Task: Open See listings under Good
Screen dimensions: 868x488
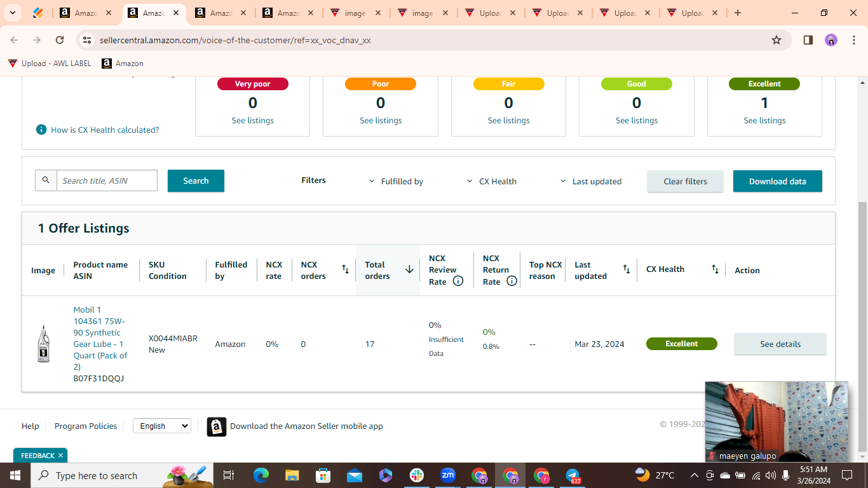Action: click(637, 120)
